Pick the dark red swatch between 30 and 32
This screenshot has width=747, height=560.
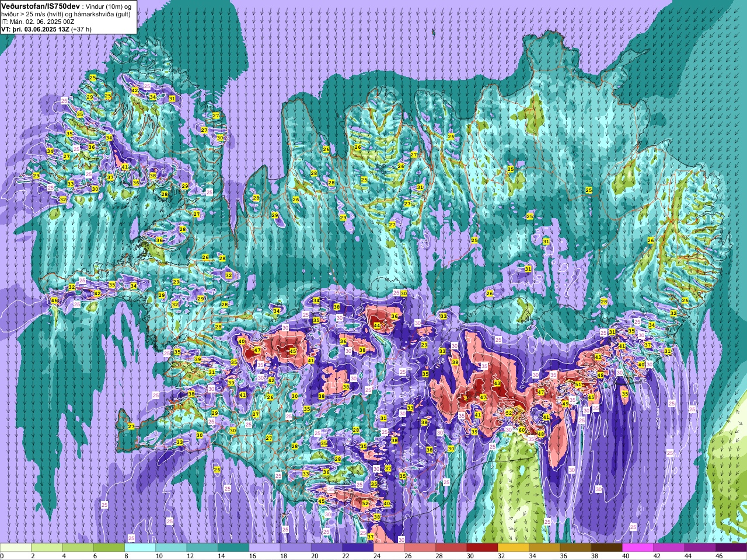point(482,548)
